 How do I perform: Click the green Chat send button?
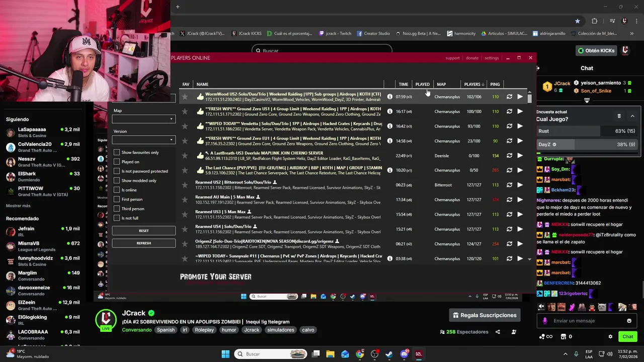point(627,336)
